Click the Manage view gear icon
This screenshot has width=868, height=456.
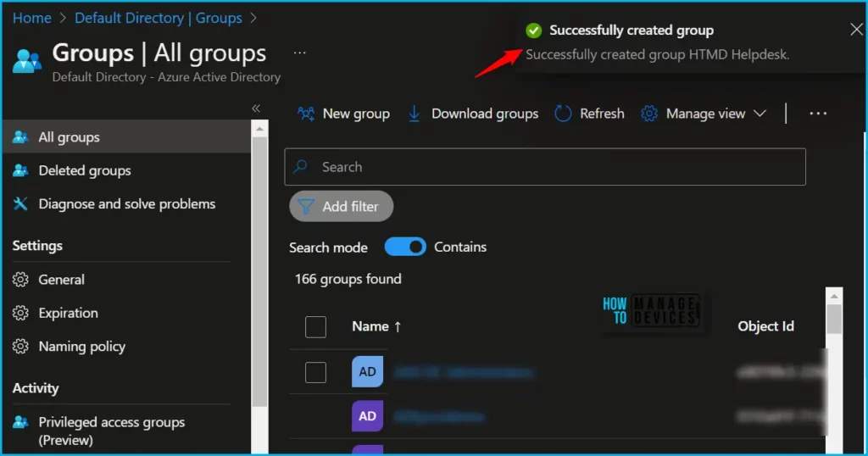click(x=648, y=114)
